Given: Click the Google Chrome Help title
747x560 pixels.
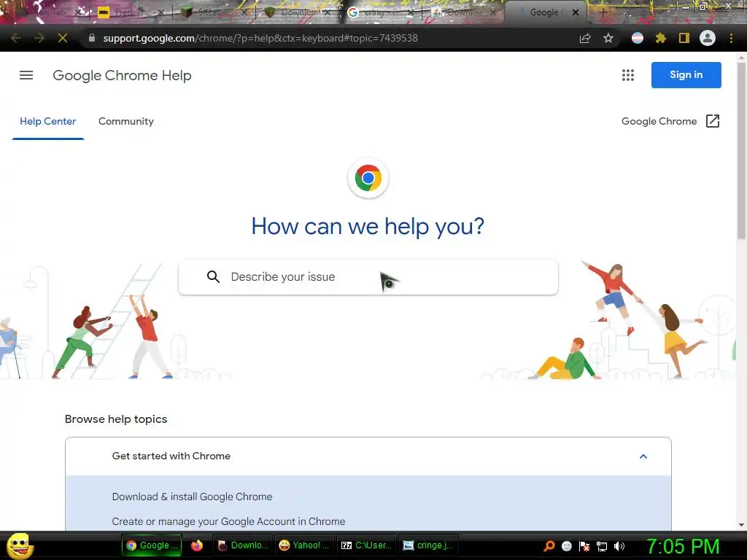Looking at the screenshot, I should click(x=122, y=75).
